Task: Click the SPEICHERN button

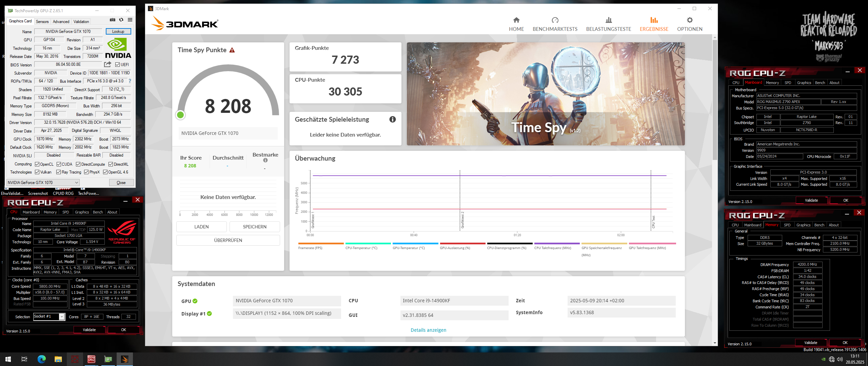Action: pyautogui.click(x=255, y=227)
